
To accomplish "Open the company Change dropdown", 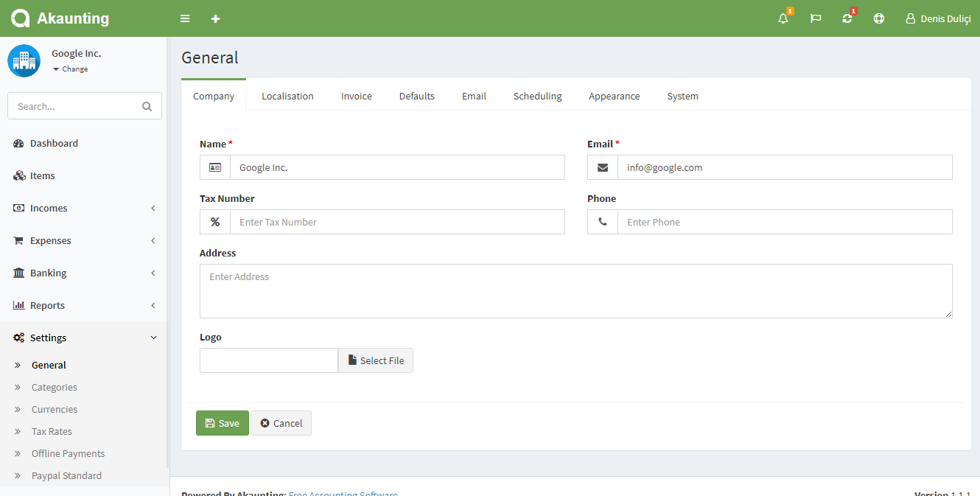I will pos(71,69).
